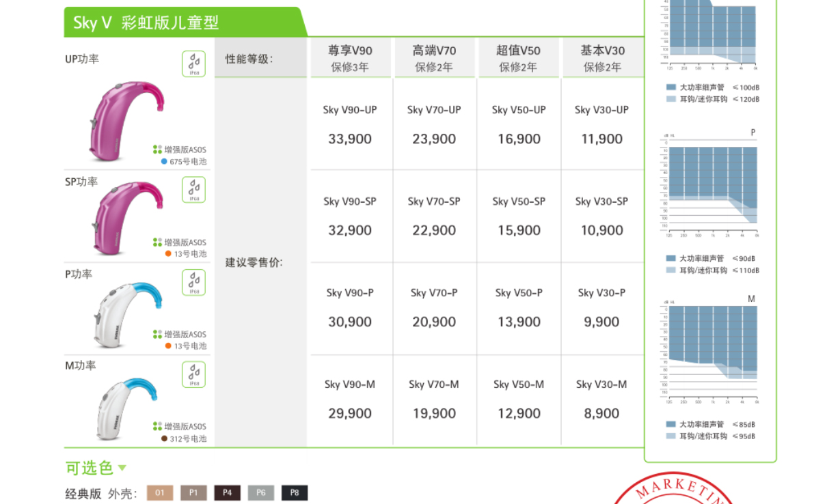Click the 33,900 price
This screenshot has height=504, width=840.
coord(350,139)
